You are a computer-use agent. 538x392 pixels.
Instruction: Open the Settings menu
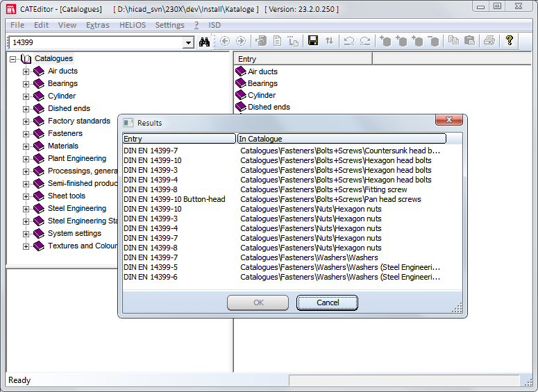[x=169, y=25]
